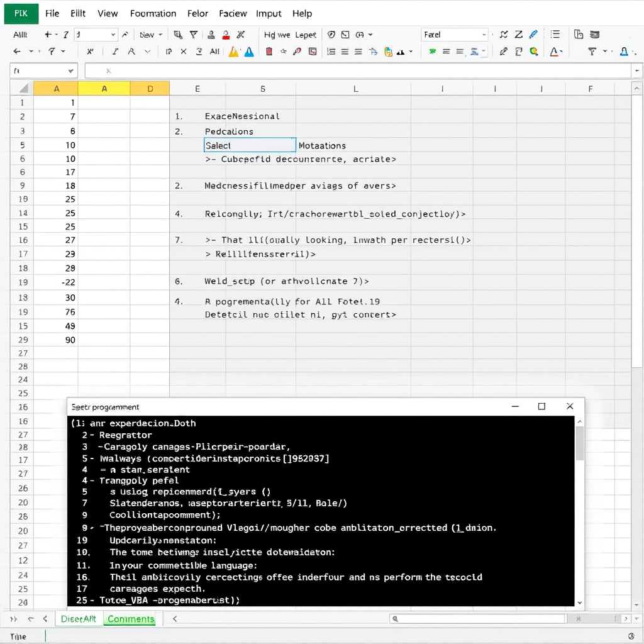Open the Name Box dropdown
644x644 pixels.
point(70,70)
